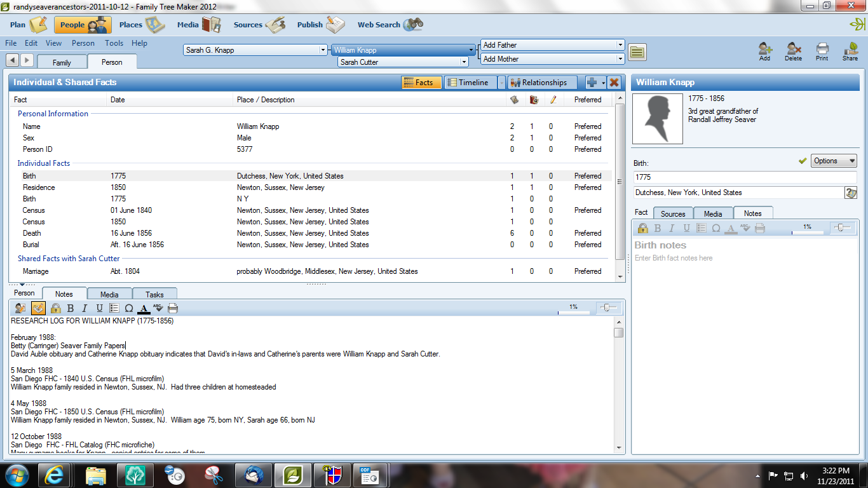Viewport: 868px width, 488px height.
Task: Expand the Sarah G. Knapp dropdown
Action: (x=323, y=50)
